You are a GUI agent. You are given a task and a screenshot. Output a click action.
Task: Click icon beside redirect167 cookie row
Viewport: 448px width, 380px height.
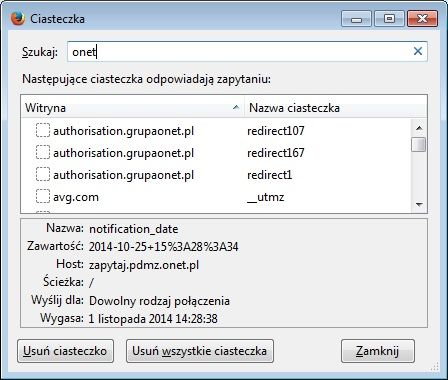(43, 153)
